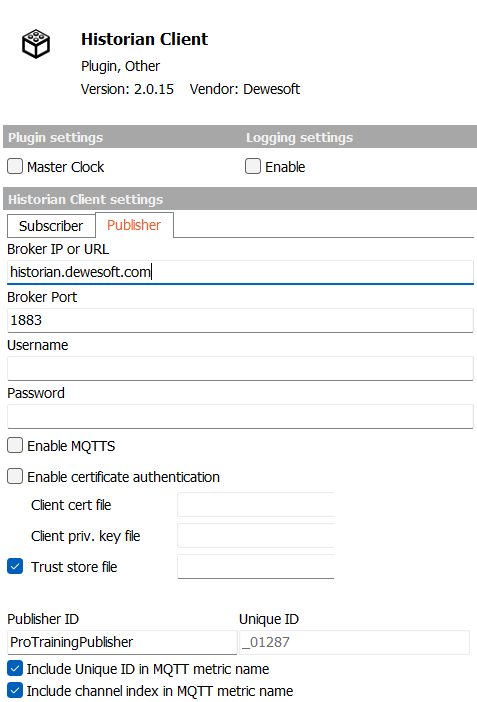Toggle Enable certificate authentication checkbox
477x702 pixels.
coord(15,476)
